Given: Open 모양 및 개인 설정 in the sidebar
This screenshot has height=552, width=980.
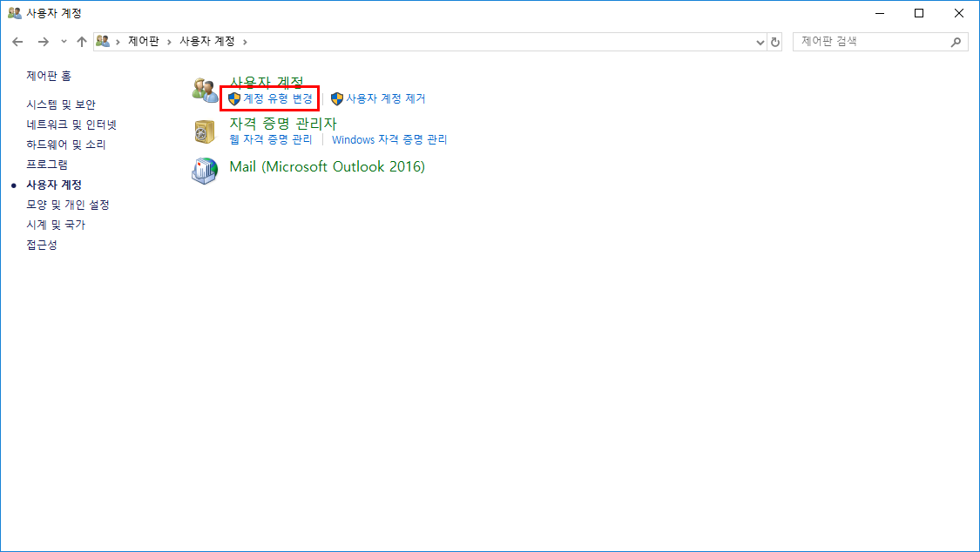Looking at the screenshot, I should tap(67, 205).
